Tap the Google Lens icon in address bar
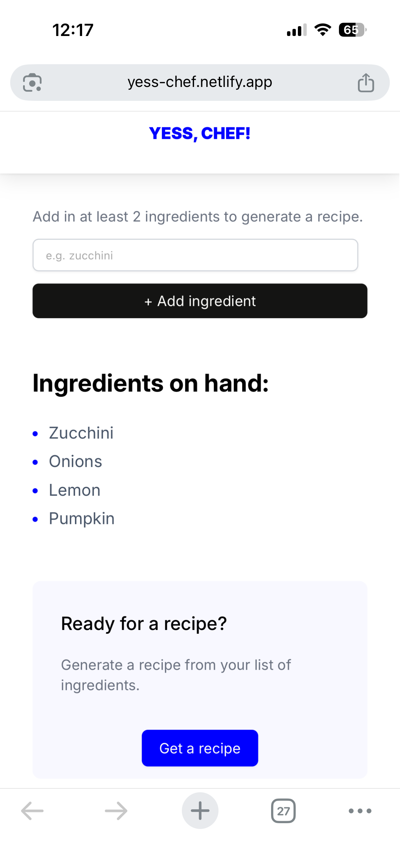The width and height of the screenshot is (400, 868). coord(32,83)
